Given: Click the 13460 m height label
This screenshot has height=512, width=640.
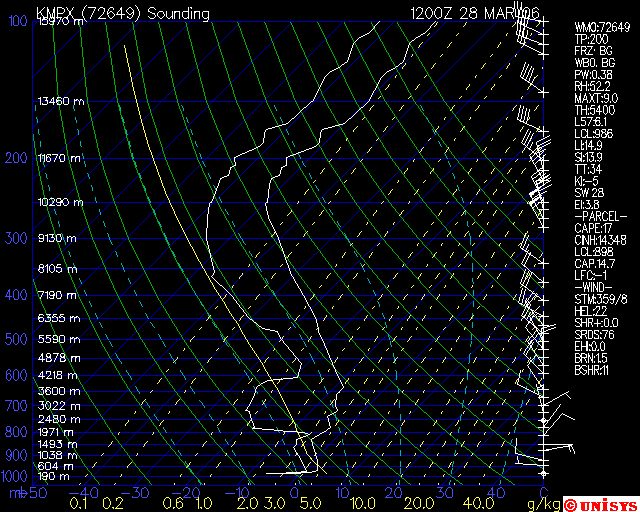Looking at the screenshot, I should pos(61,101).
